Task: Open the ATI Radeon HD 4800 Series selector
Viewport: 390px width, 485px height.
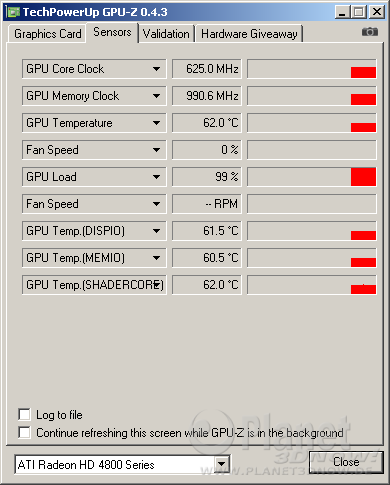Action: click(x=122, y=464)
